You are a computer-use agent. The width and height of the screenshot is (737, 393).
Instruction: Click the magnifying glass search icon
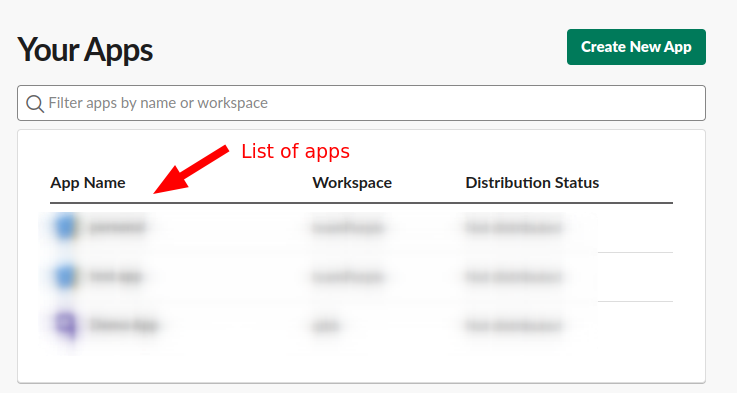tap(35, 103)
